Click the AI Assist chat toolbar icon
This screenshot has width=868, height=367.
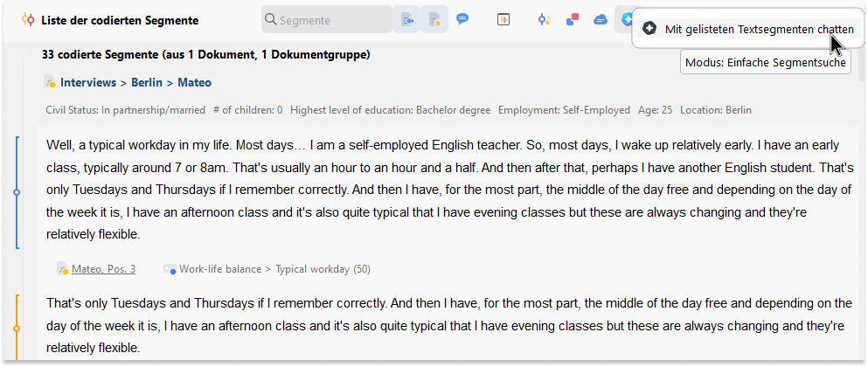pos(626,20)
